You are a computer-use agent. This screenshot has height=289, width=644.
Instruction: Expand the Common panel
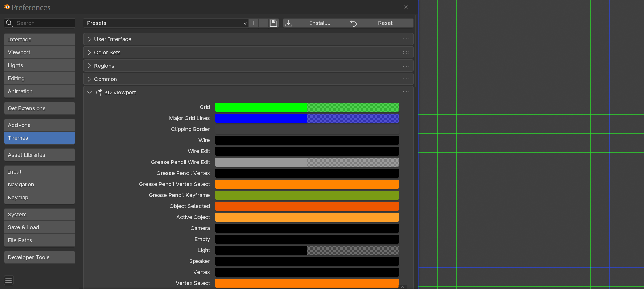coord(89,79)
